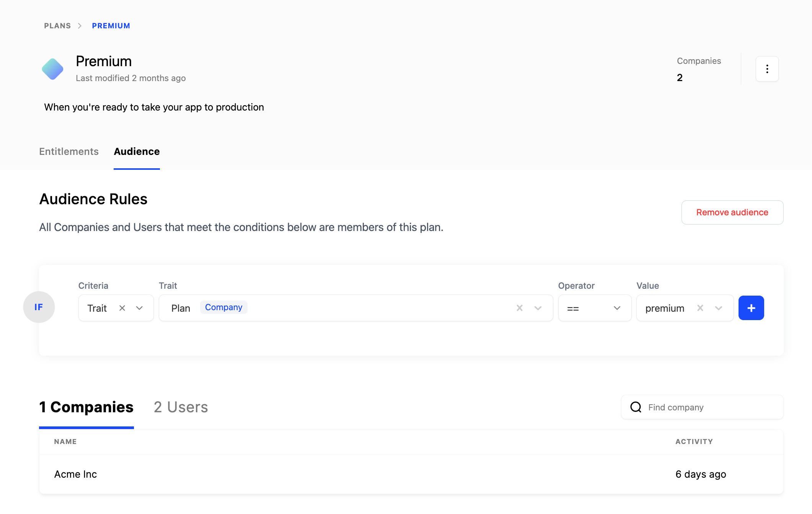Select the Audience tab
Screen dimensions: 812x514
click(x=137, y=151)
